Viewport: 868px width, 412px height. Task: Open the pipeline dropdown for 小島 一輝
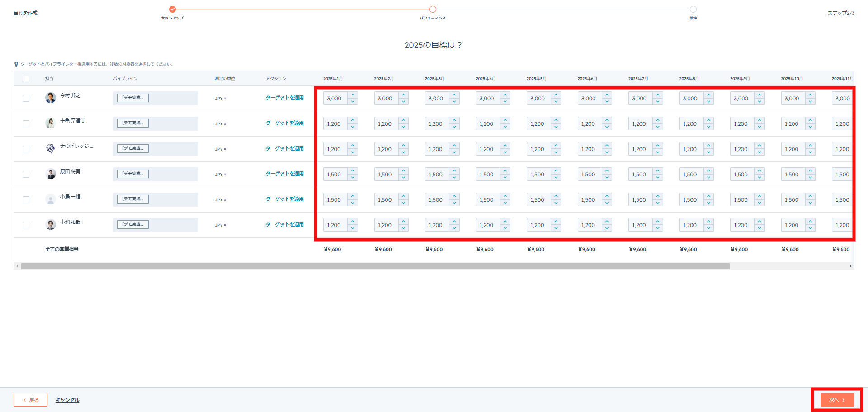pos(155,199)
